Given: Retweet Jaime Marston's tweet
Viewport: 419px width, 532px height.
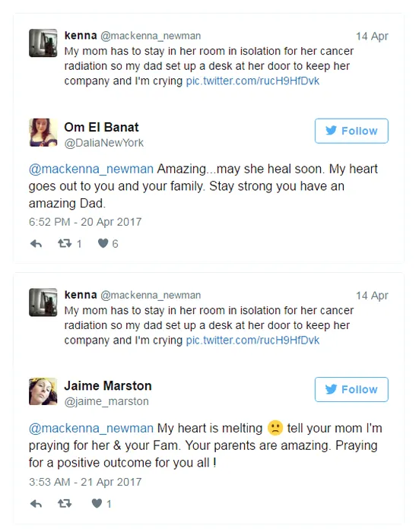Looking at the screenshot, I should click(65, 503).
